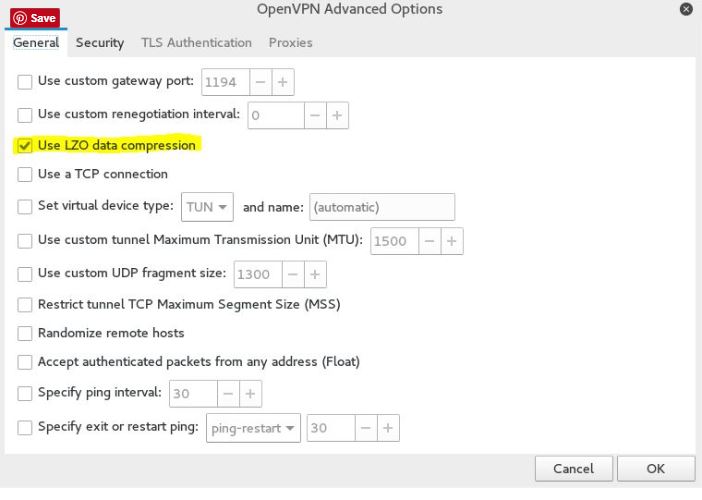Screen dimensions: 702x500
Task: Close the OpenVPN Advanced Options dialog
Action: [x=686, y=9]
